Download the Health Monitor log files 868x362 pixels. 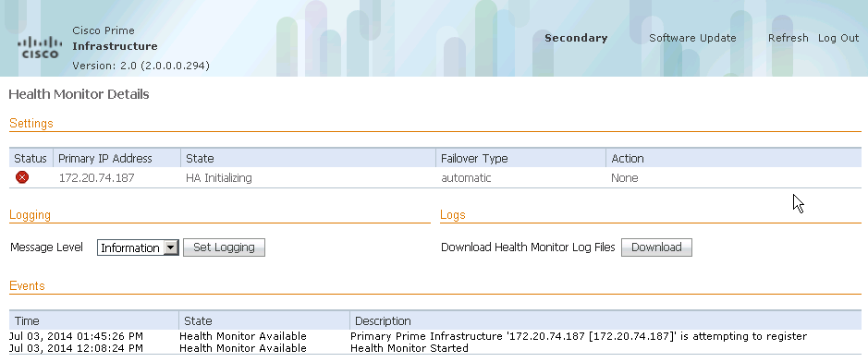[656, 247]
